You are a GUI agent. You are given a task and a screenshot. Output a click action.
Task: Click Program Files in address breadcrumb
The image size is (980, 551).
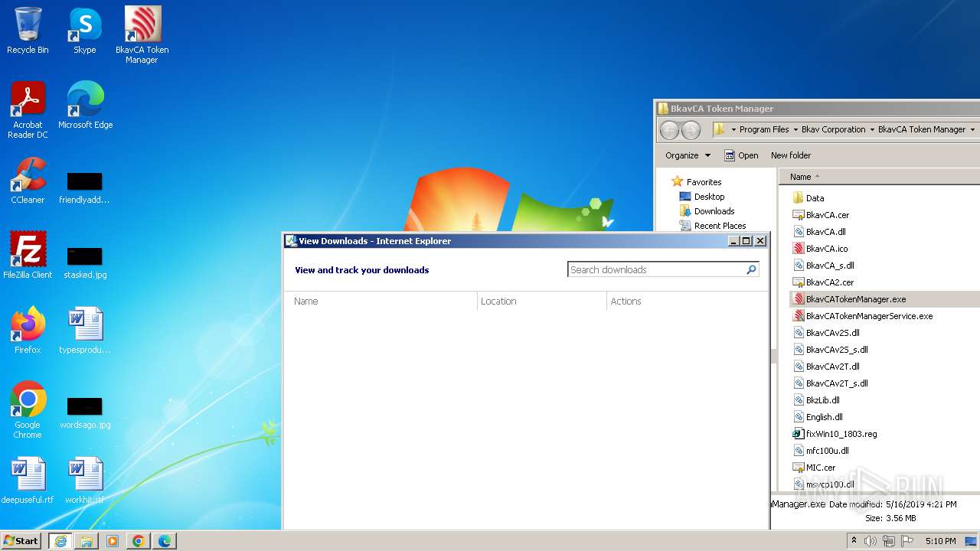point(764,129)
